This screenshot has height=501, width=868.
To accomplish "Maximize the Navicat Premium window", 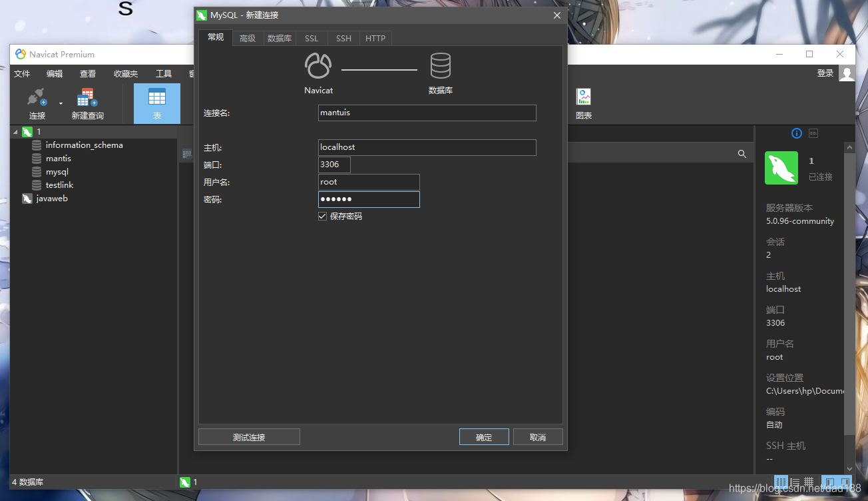I will tap(809, 54).
